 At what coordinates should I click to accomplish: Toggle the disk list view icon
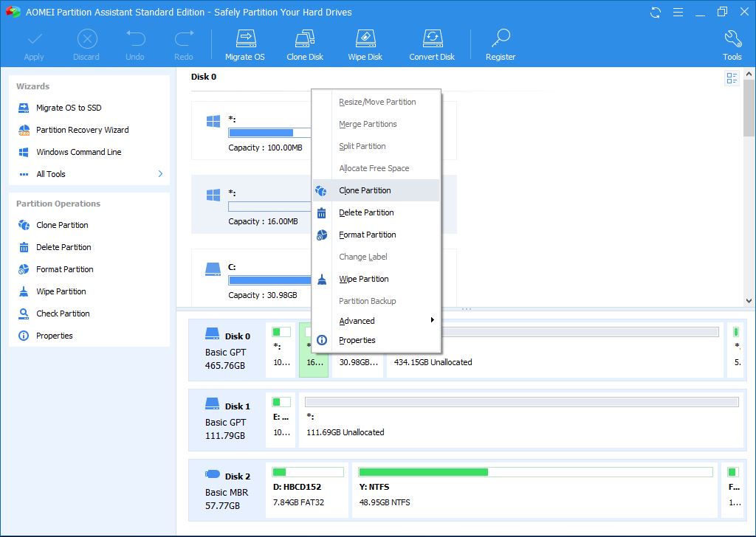coord(732,78)
